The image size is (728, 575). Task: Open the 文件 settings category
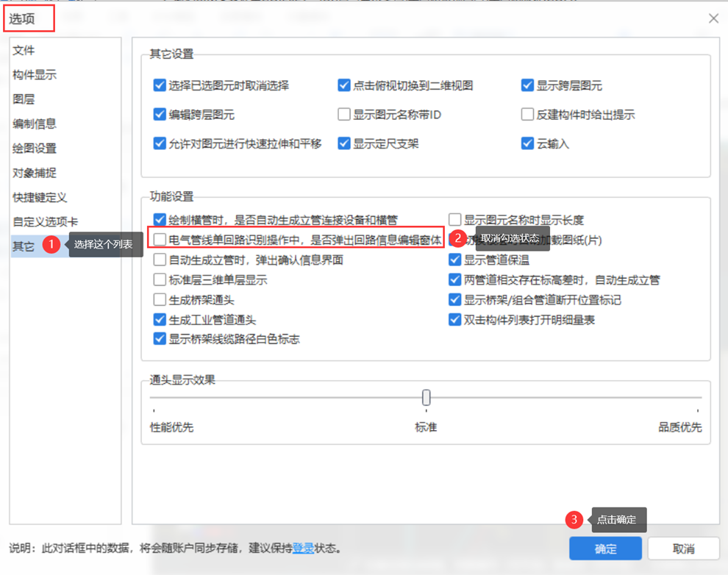click(24, 51)
